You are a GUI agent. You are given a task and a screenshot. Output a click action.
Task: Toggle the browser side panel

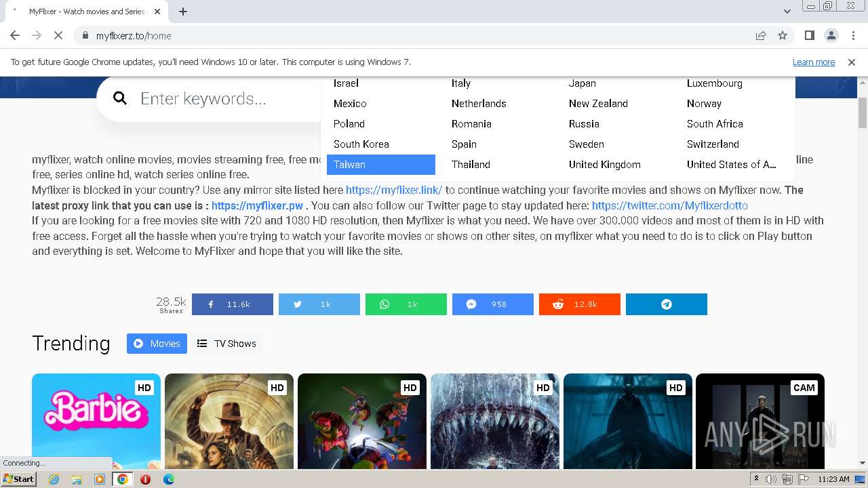(810, 35)
